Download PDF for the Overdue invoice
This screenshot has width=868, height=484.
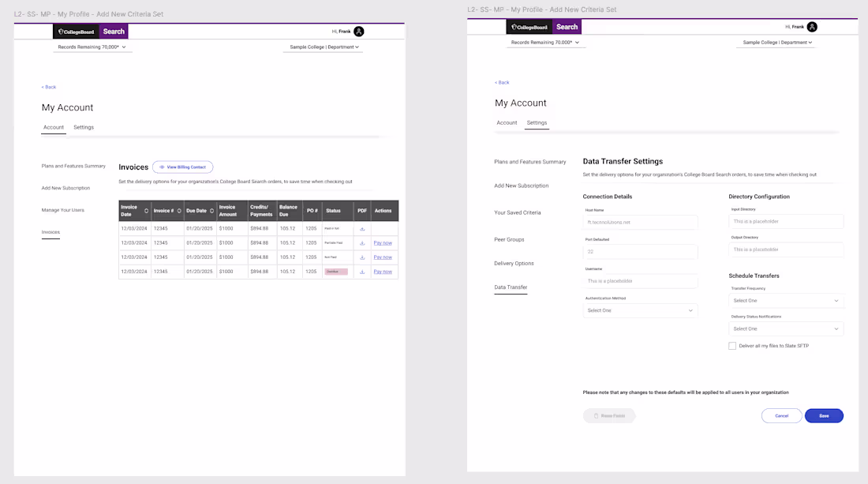coord(362,272)
